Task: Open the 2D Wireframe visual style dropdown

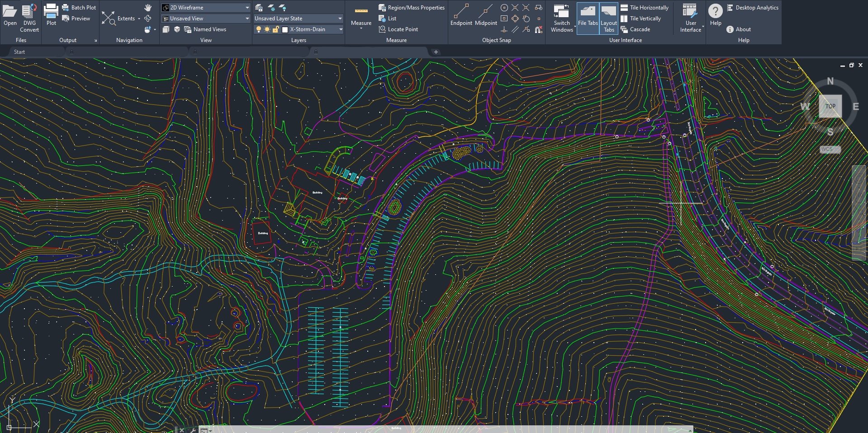Action: [x=247, y=7]
